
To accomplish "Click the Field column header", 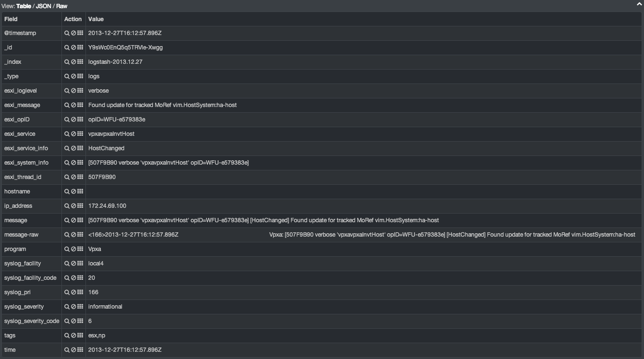I will [11, 19].
